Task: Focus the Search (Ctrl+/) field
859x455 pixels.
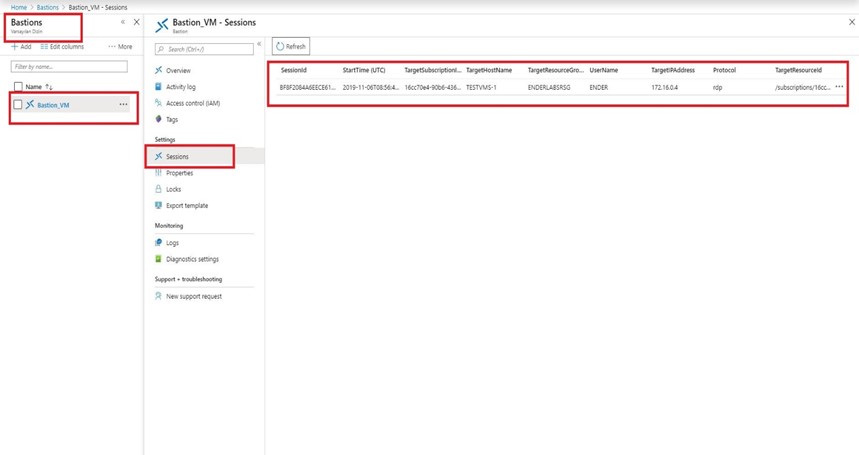Action: (x=204, y=49)
